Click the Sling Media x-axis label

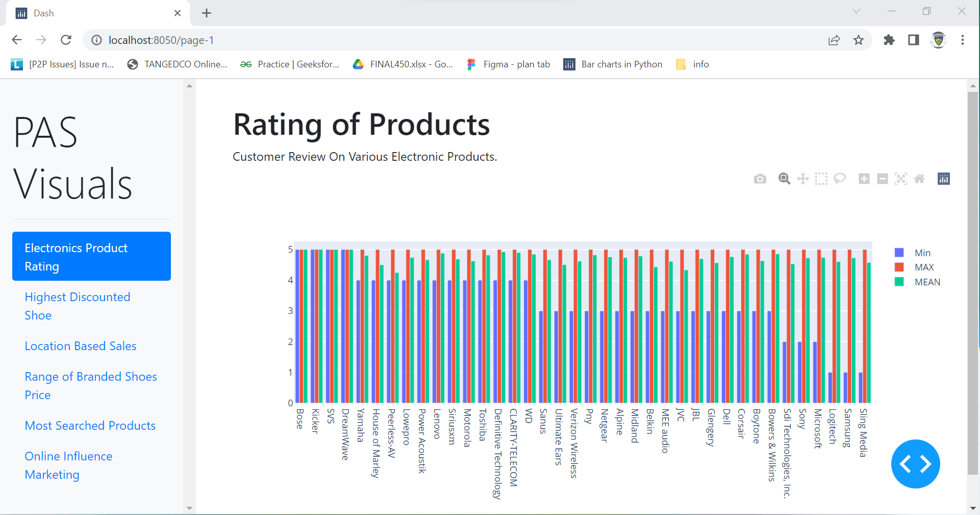point(863,432)
